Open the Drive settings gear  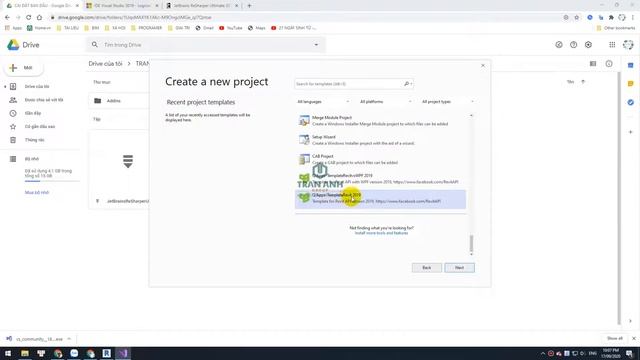(x=588, y=45)
